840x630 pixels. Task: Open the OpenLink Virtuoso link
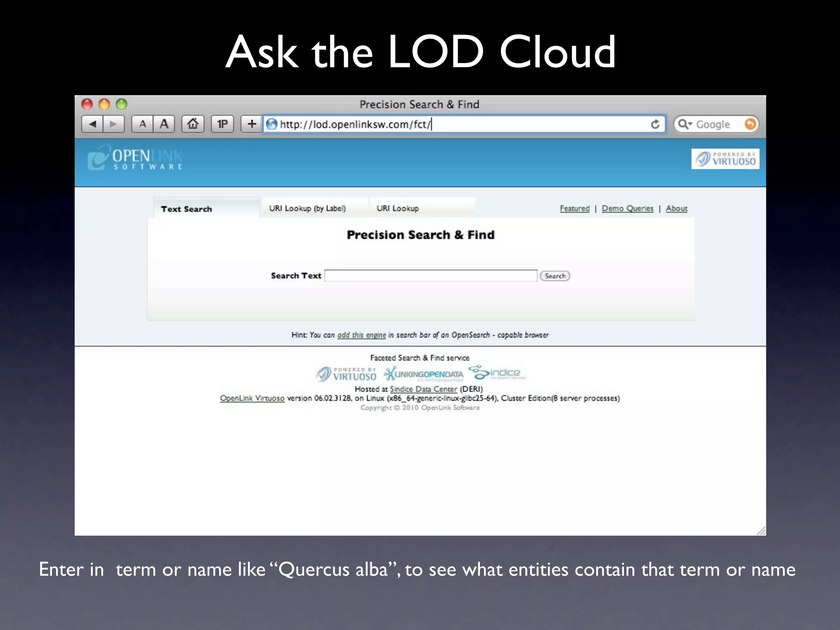click(x=252, y=398)
